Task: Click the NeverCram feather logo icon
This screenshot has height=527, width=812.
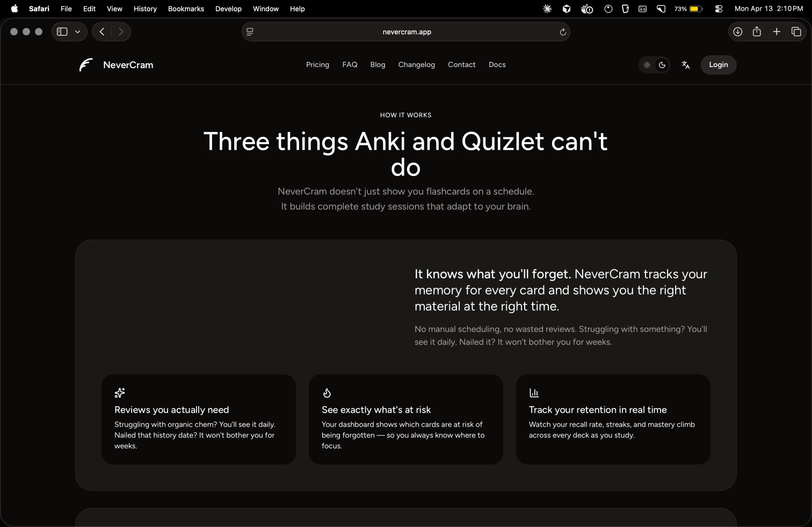Action: pyautogui.click(x=86, y=65)
